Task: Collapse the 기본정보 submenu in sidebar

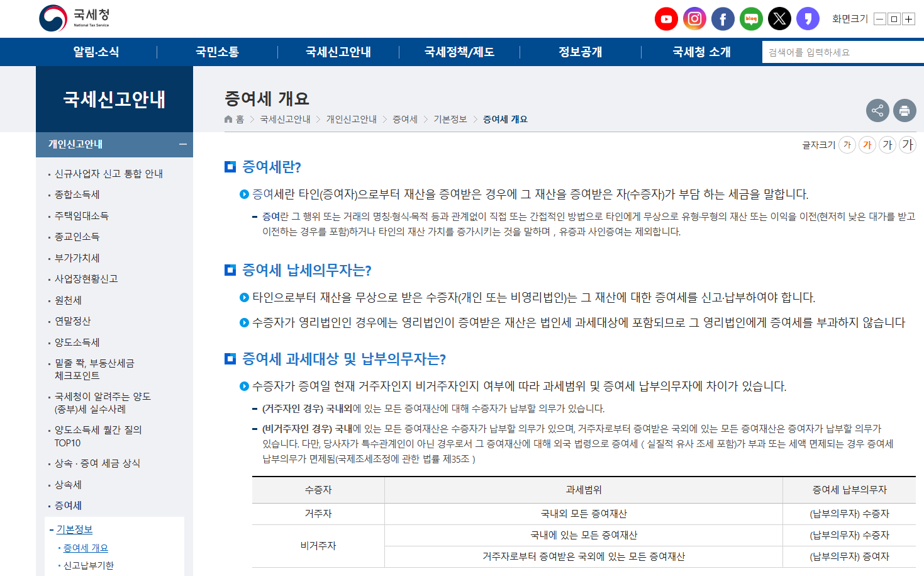Action: coord(74,529)
